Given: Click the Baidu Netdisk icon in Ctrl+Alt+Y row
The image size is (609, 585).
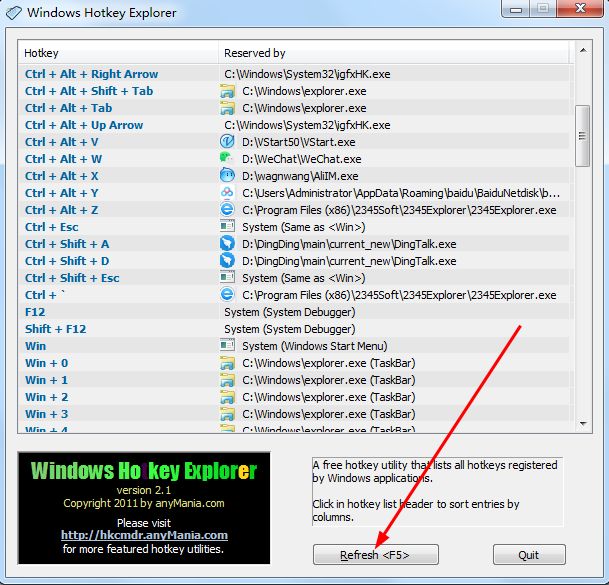Looking at the screenshot, I should [x=227, y=193].
